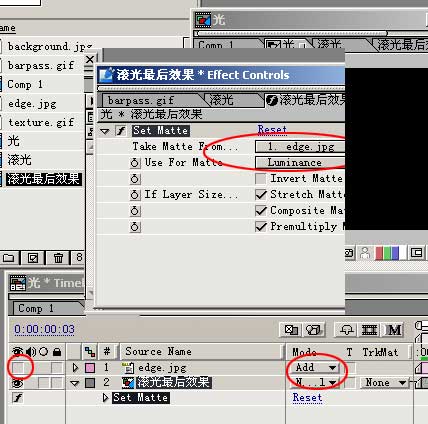Select 滚光最后效果 tab in Effect Controls

tap(306, 100)
